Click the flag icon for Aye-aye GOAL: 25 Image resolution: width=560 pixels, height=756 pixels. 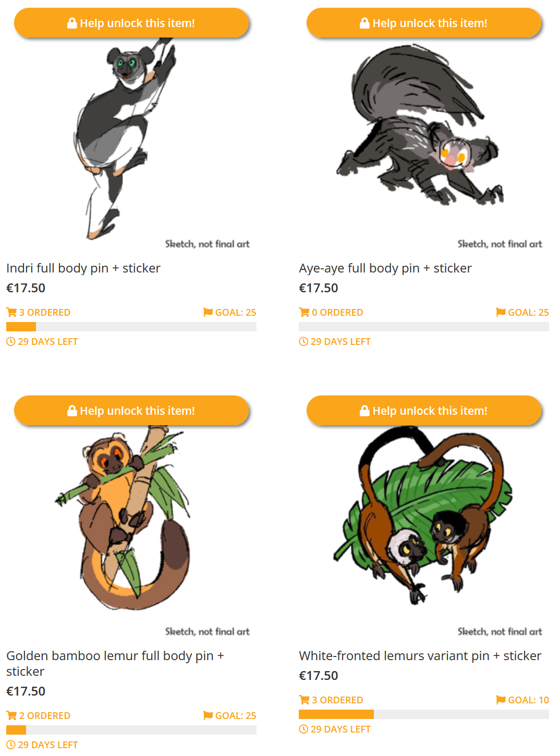click(x=501, y=312)
